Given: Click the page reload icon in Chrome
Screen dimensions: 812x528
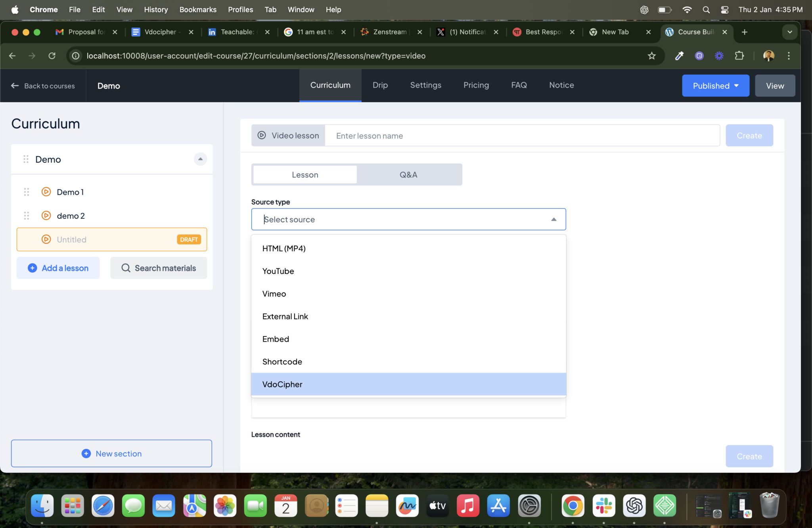Looking at the screenshot, I should click(x=52, y=56).
